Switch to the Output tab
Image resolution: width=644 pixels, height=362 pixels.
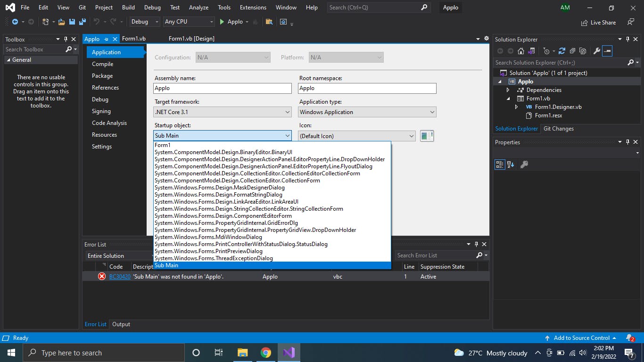[x=121, y=324]
